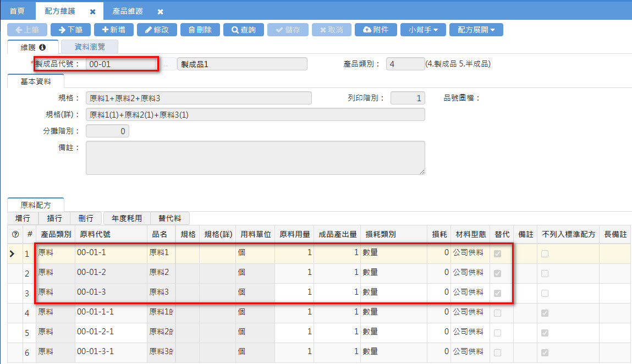The width and height of the screenshot is (632, 364).
Task: Toggle 不列入標準配方 checkbox for row 00-01-1-1
Action: pos(545,313)
